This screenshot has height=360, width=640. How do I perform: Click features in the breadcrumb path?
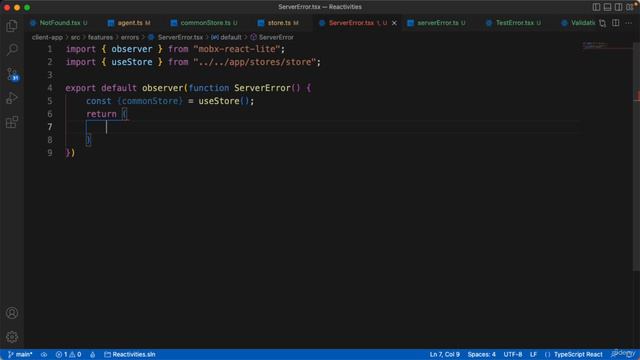click(x=100, y=37)
